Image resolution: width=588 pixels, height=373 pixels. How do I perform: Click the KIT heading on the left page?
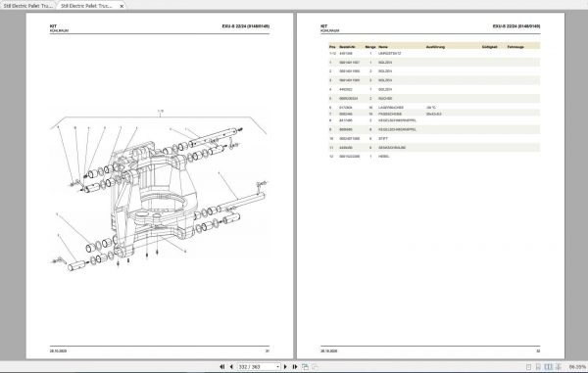(x=53, y=26)
